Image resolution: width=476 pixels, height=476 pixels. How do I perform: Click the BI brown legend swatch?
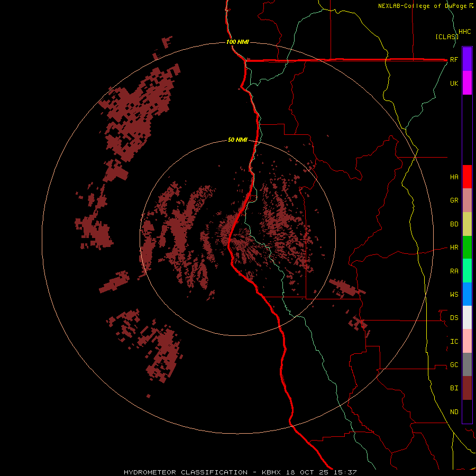click(467, 388)
